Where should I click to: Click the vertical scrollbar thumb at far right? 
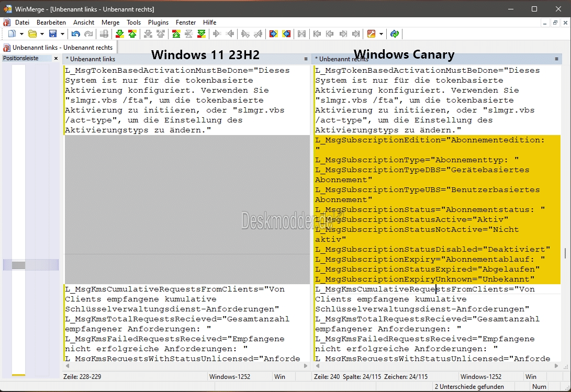566,253
